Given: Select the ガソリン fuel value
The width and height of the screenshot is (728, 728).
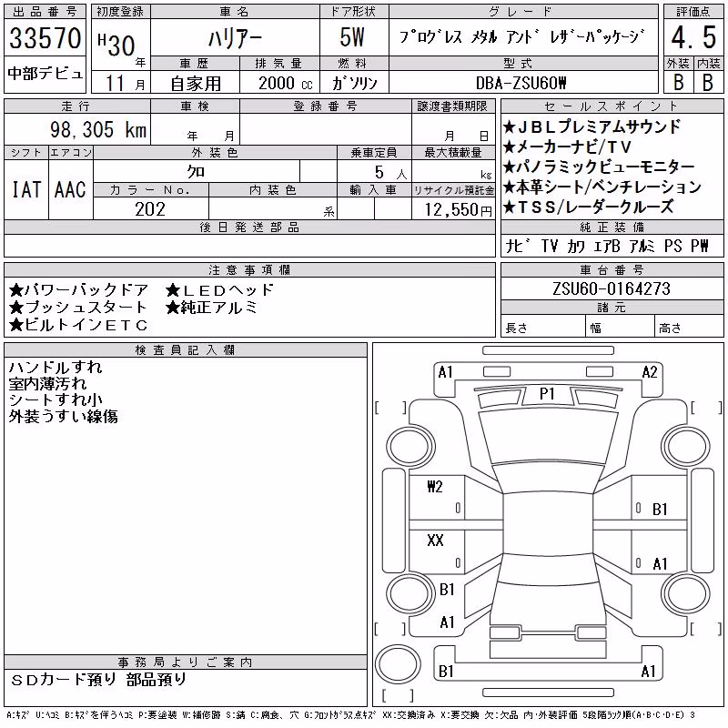Looking at the screenshot, I should pos(354,83).
